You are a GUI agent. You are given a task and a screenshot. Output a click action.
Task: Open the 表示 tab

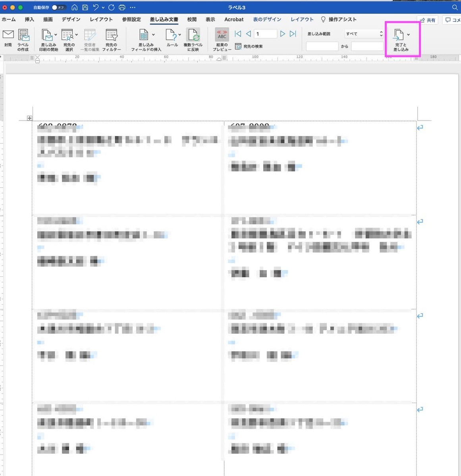tap(210, 19)
